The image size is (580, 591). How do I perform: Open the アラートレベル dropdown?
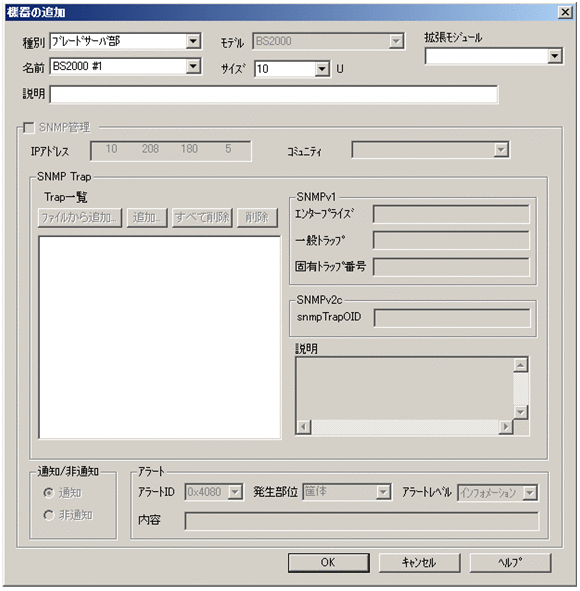[530, 493]
